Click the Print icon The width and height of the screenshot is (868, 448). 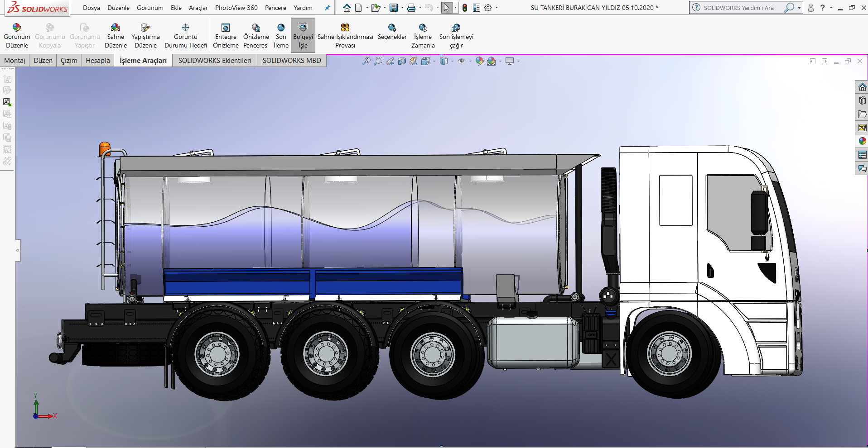click(411, 8)
